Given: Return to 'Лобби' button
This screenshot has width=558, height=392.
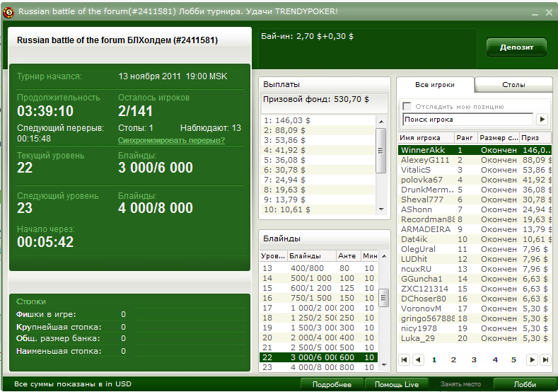Looking at the screenshot, I should point(525,384).
